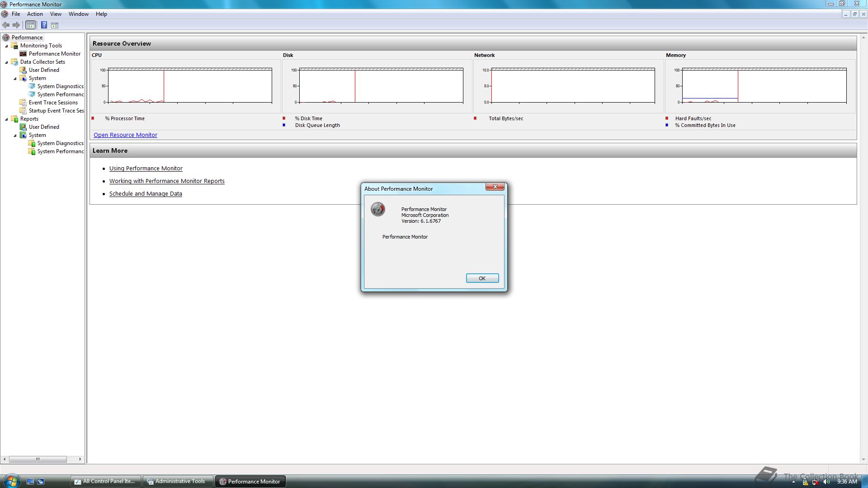Click Show Desktop quick launch icon
The height and width of the screenshot is (488, 868).
click(x=30, y=482)
